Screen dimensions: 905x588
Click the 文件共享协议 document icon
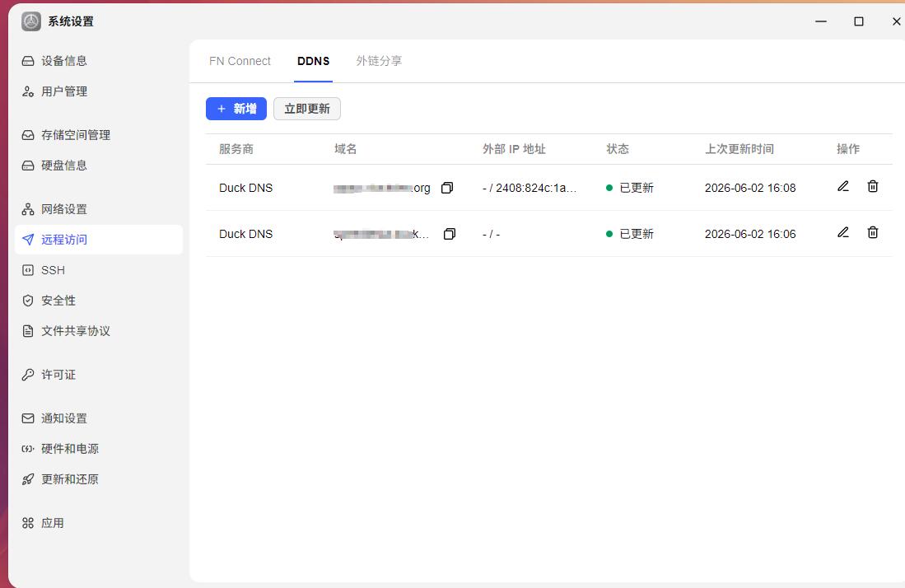point(28,330)
